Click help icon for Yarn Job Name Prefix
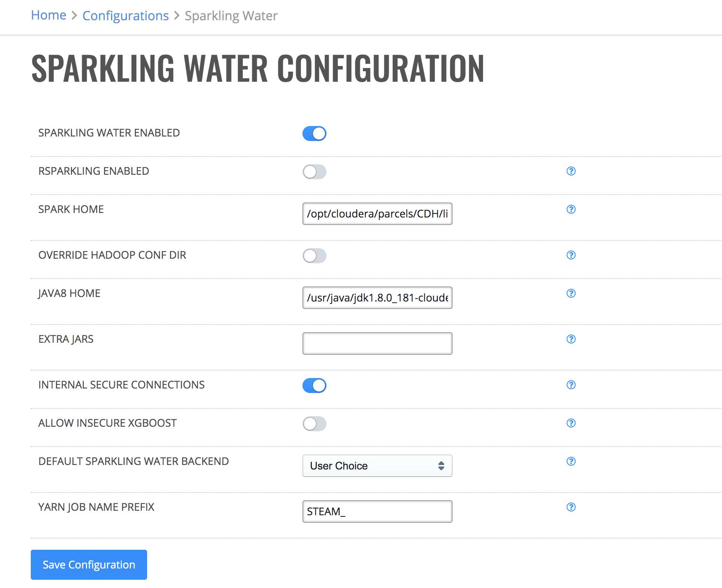The image size is (722, 588). 571,507
